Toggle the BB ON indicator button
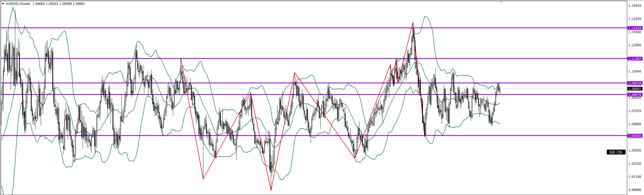 [616, 152]
